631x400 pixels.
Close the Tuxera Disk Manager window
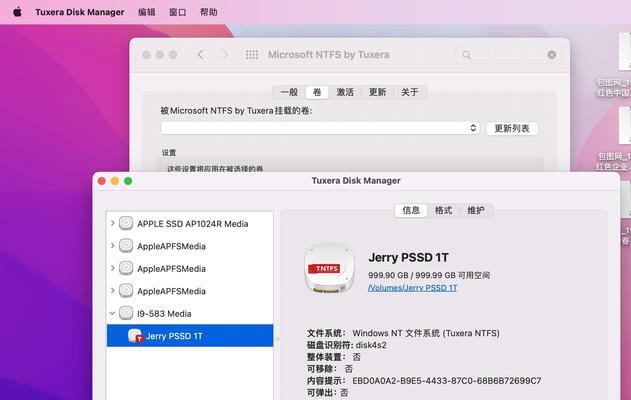(x=102, y=181)
